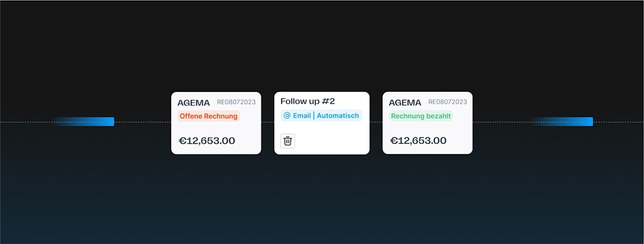Screen dimensions: 644x244
Task: Click the trash icon on Follow up #2 card
Action: pos(288,141)
